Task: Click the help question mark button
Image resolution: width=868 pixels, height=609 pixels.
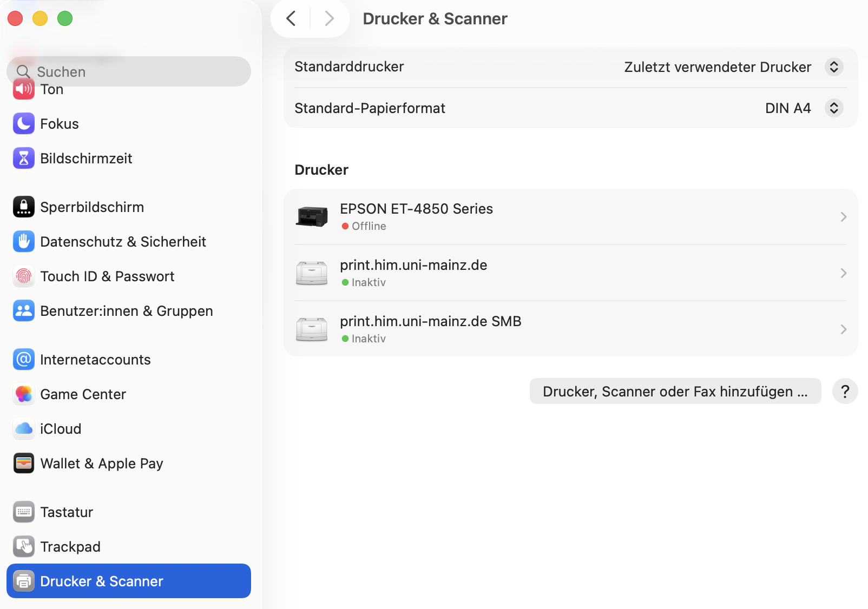Action: pos(845,392)
